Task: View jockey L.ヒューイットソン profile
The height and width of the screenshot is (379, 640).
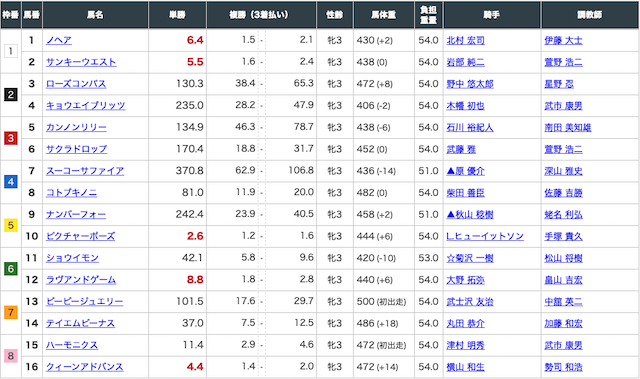Action: coord(485,236)
